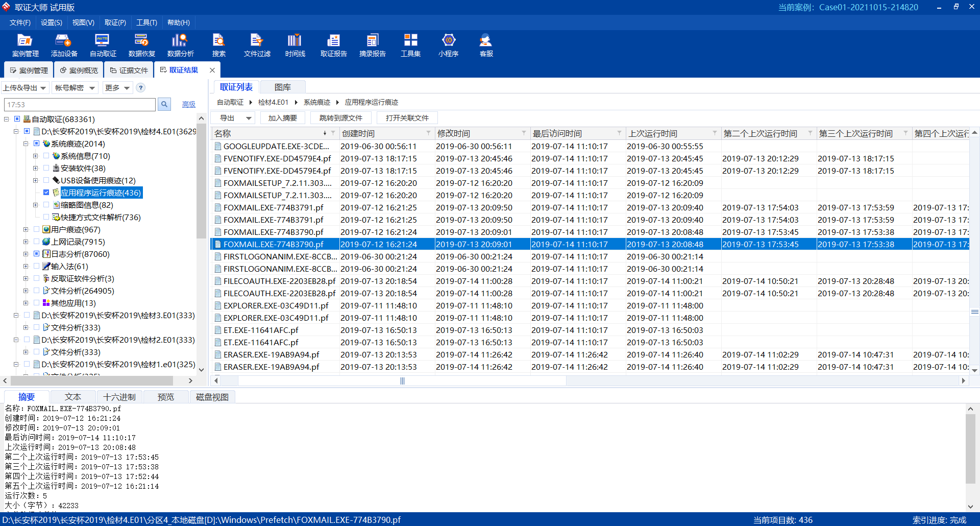Switch to the 十六进制 tab
Viewport: 980px width, 526px height.
(119, 397)
